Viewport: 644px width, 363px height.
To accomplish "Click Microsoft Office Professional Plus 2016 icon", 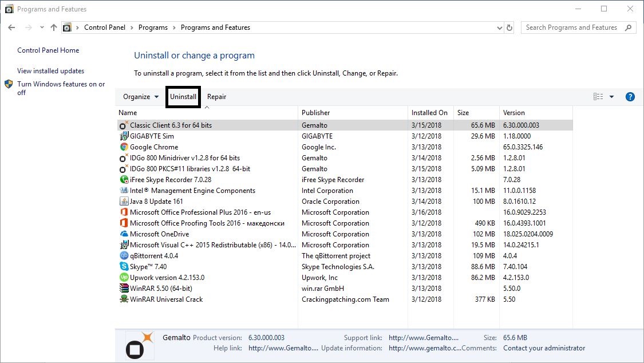I will tap(124, 212).
